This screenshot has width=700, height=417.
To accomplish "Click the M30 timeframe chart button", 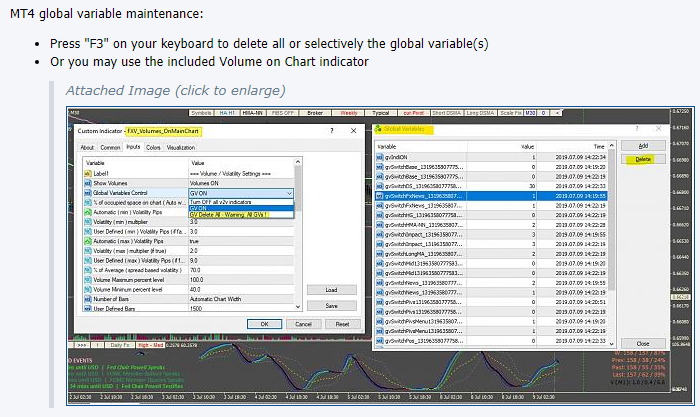I will coord(530,113).
